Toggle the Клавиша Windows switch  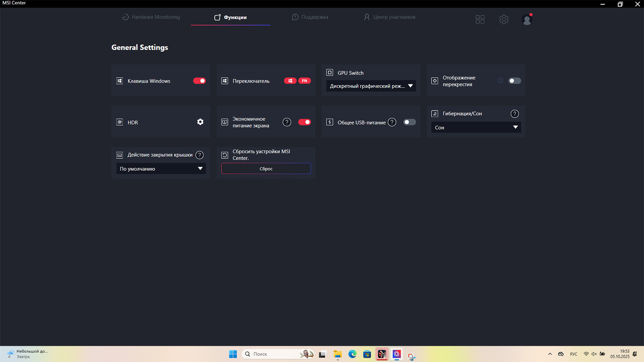(199, 81)
